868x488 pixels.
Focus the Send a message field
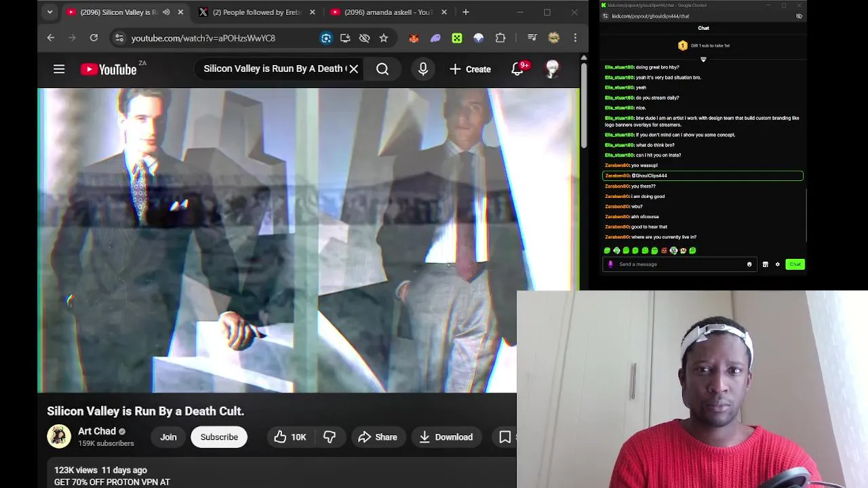click(680, 264)
